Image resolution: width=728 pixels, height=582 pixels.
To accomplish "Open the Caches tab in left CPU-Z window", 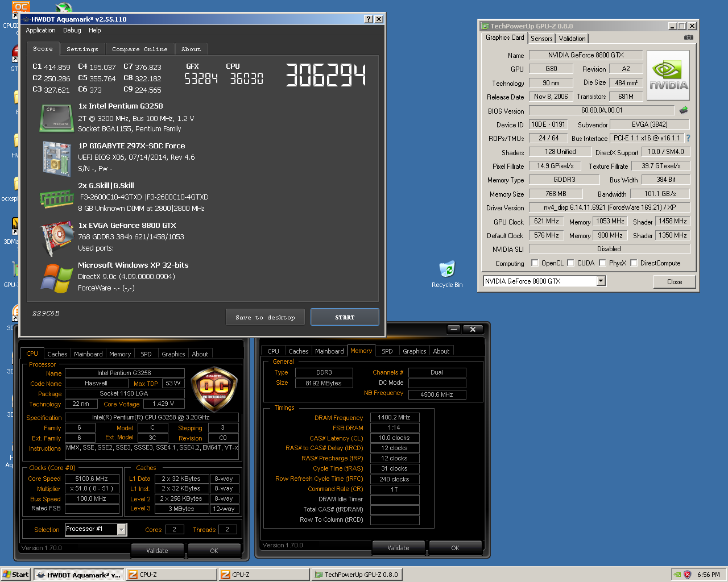I will (x=57, y=354).
